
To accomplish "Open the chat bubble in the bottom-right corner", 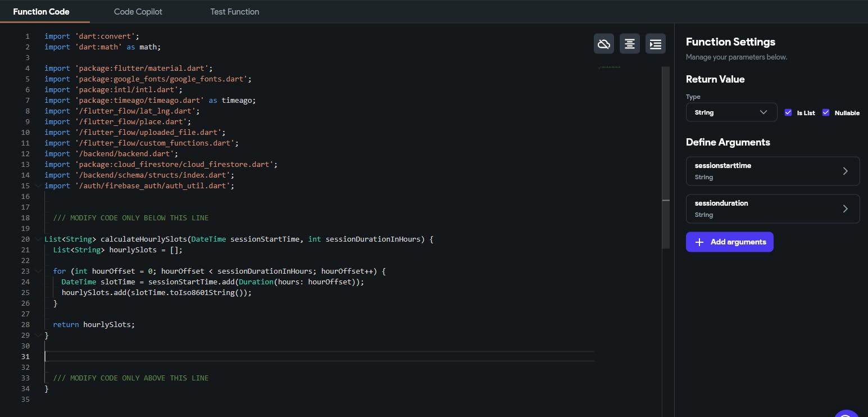I will point(847,414).
